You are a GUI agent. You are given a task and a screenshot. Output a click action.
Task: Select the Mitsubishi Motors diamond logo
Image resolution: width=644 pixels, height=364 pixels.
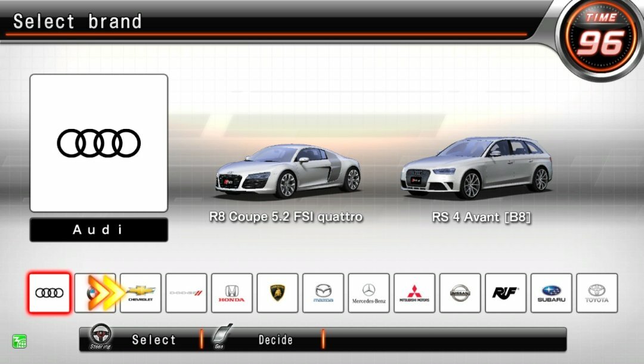415,293
